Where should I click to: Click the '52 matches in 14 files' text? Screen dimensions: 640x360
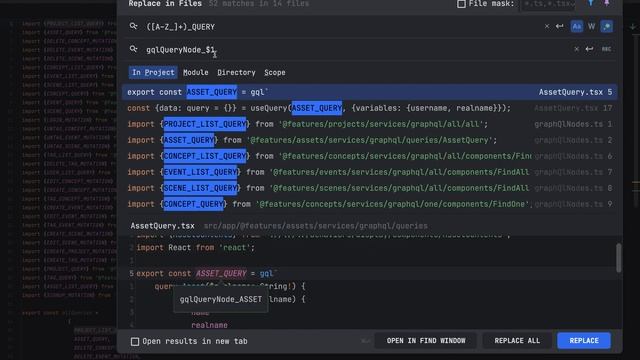tap(259, 4)
